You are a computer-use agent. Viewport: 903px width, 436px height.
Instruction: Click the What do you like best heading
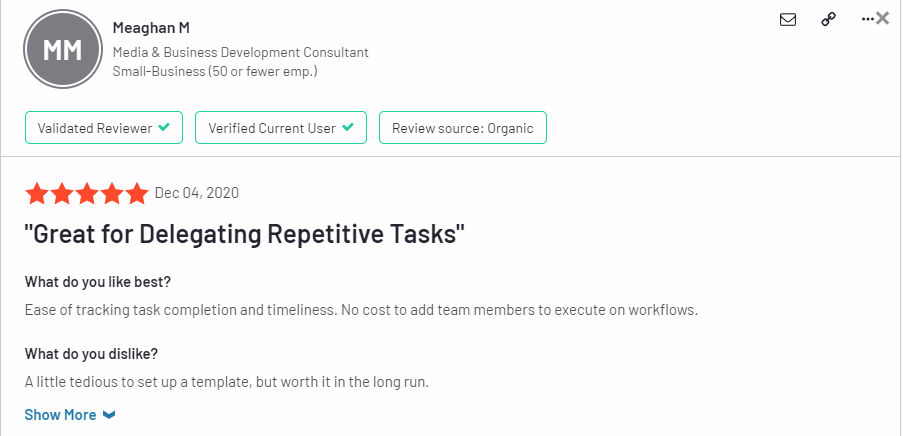(x=98, y=282)
